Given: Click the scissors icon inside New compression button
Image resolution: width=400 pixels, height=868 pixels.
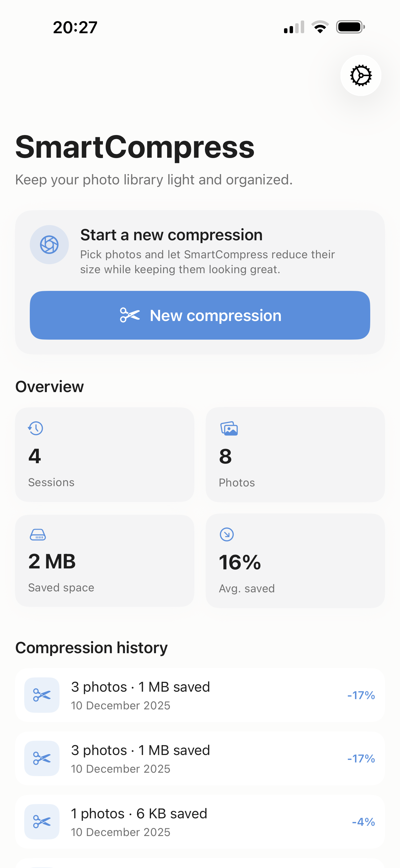Looking at the screenshot, I should pos(130,315).
